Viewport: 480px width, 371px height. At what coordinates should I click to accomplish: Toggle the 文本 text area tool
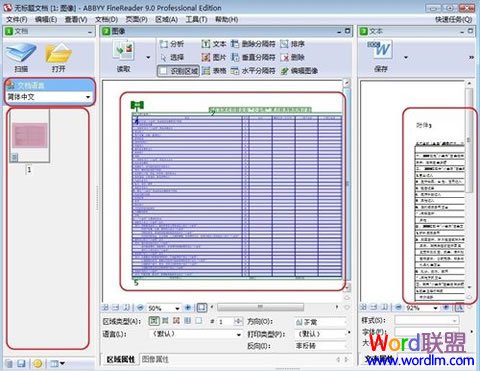(214, 44)
